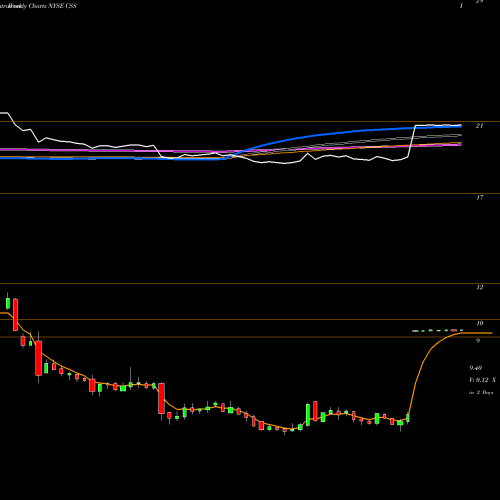Click the 'in 2 Days' text
The image size is (500, 500).
(481, 393)
